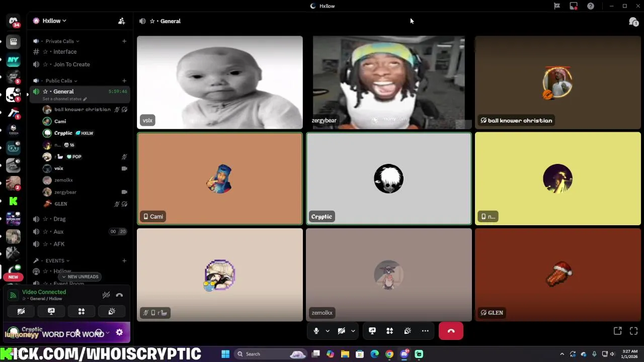This screenshot has height=362, width=644.
Task: Select user zemolkx in voice member list
Action: tap(86, 180)
